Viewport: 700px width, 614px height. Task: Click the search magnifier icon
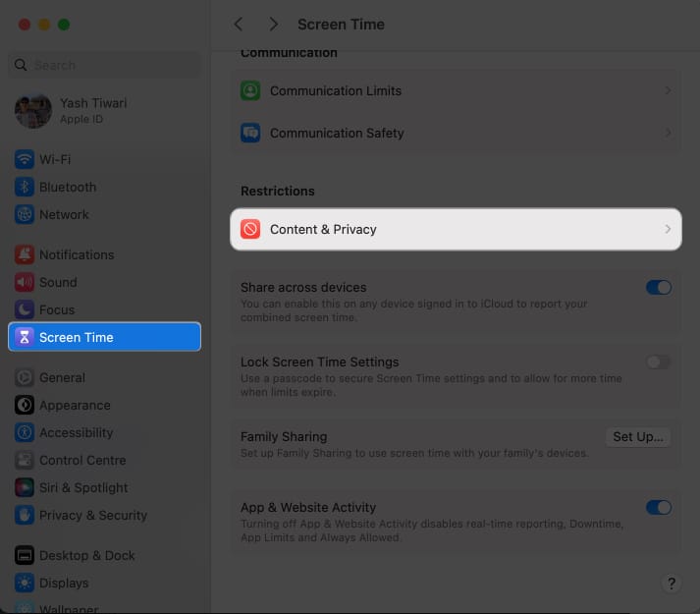coord(21,65)
